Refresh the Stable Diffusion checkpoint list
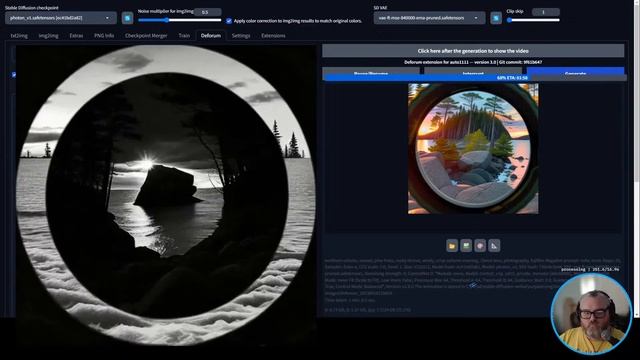This screenshot has width=640, height=360. click(x=127, y=18)
